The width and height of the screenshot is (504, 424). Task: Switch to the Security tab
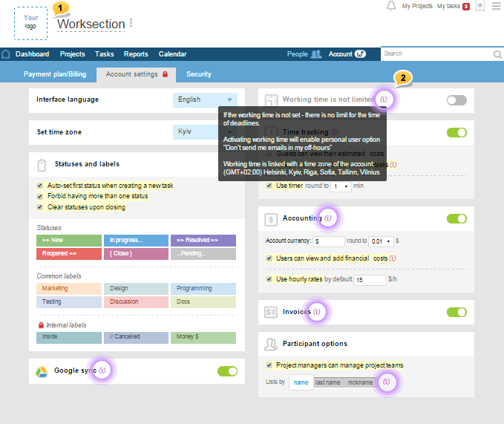click(x=199, y=74)
